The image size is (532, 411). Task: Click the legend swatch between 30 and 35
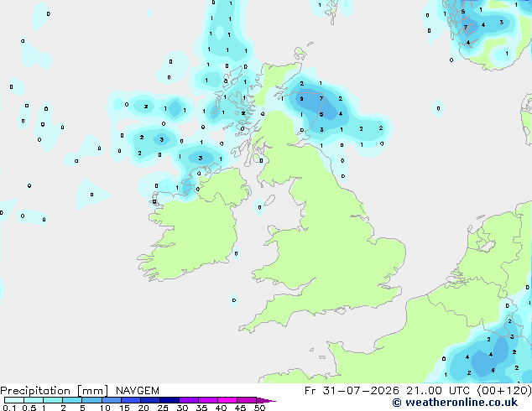click(x=188, y=400)
